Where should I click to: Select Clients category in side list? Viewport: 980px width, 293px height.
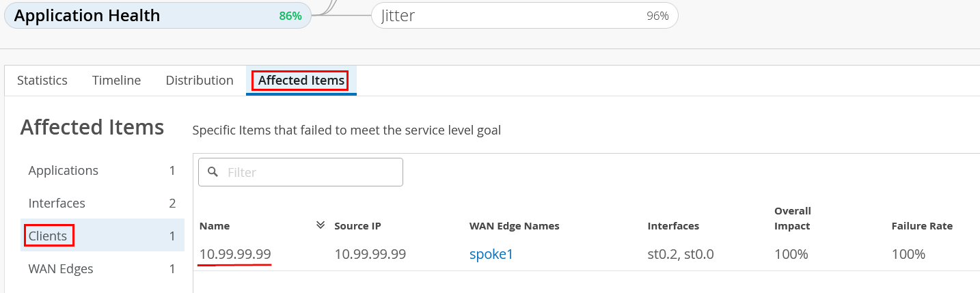pos(48,236)
